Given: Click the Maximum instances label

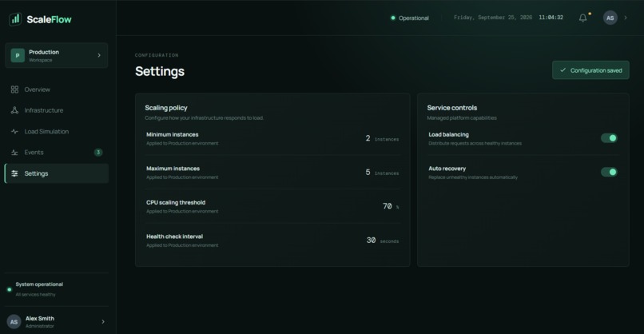Looking at the screenshot, I should pos(173,169).
